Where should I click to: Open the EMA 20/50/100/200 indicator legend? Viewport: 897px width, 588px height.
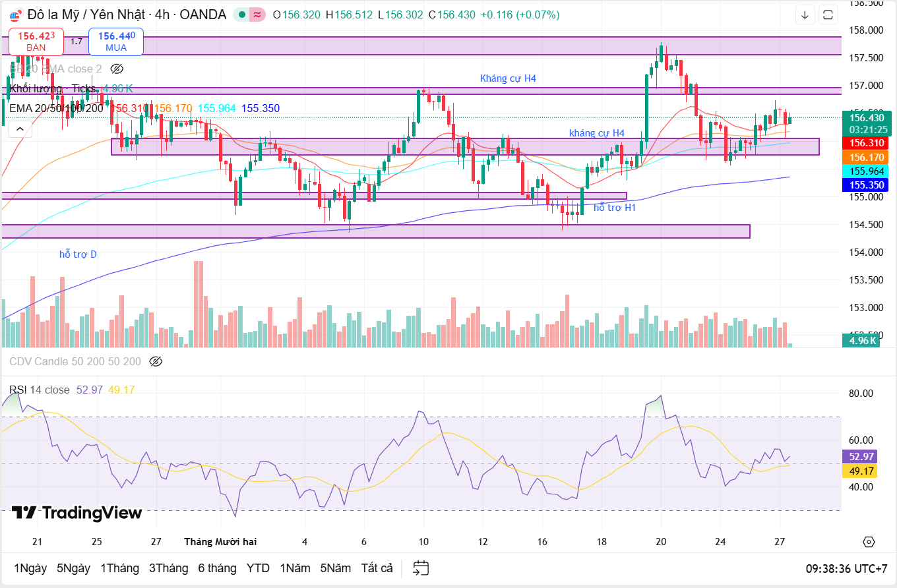(56, 108)
